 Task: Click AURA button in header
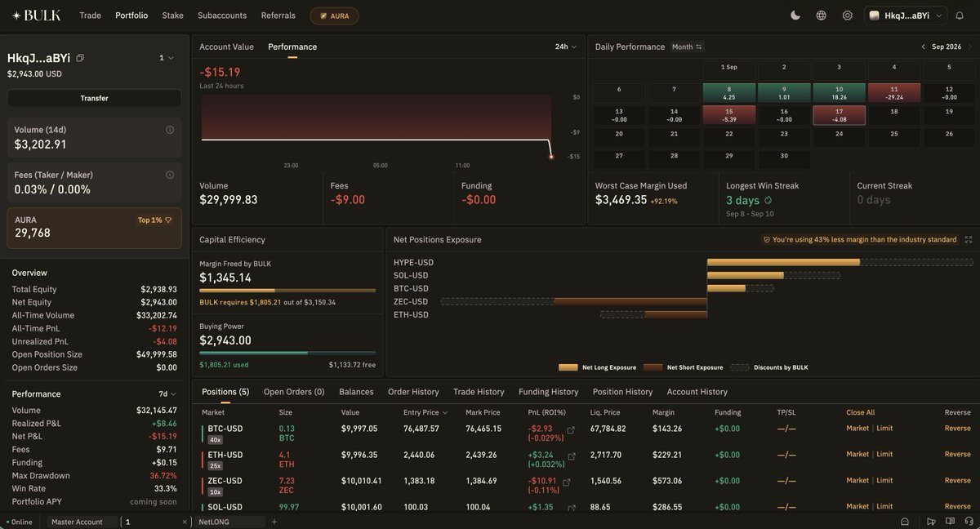click(x=334, y=16)
